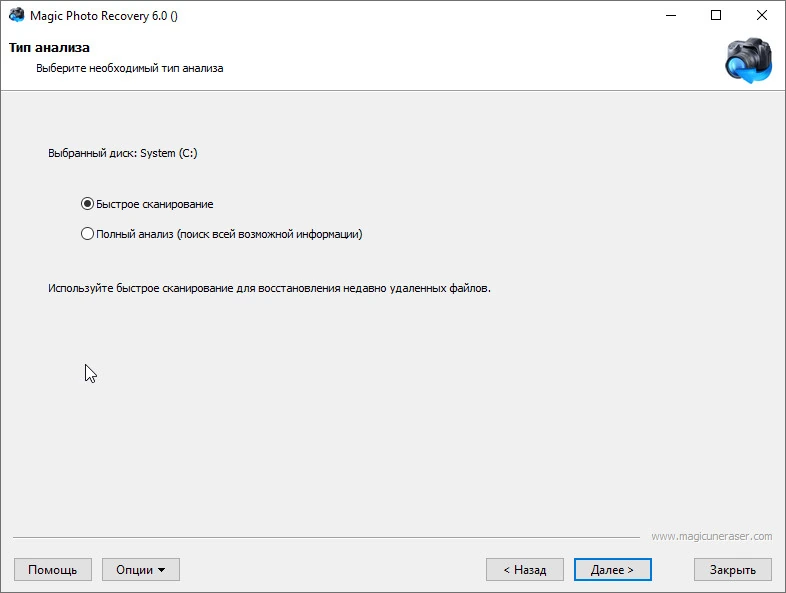
Task: Go back with the Назад button
Action: click(x=525, y=570)
